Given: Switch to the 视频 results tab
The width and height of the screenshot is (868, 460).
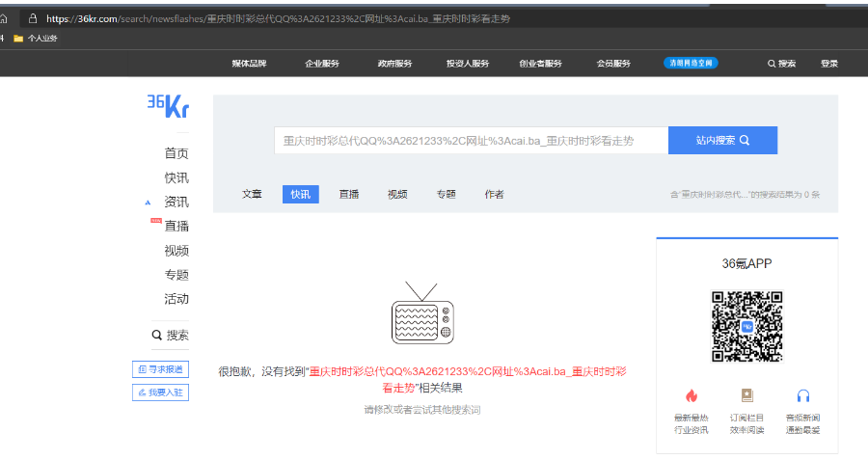Looking at the screenshot, I should 397,194.
